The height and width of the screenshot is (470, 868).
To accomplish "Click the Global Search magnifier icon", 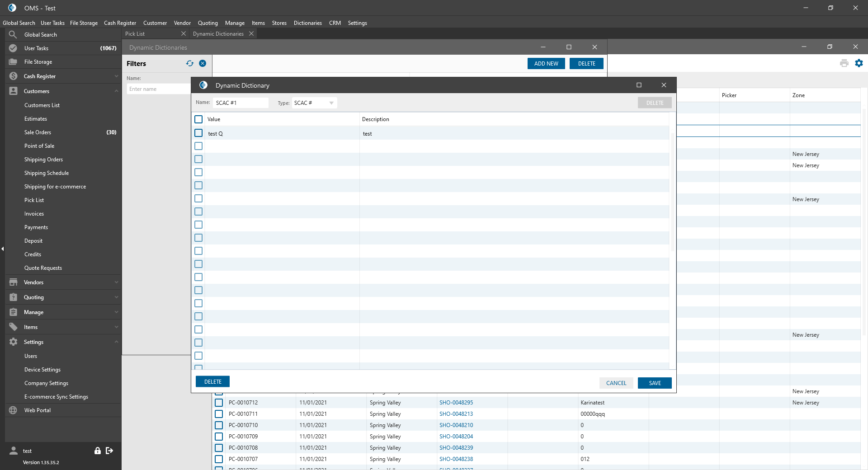I will [13, 35].
